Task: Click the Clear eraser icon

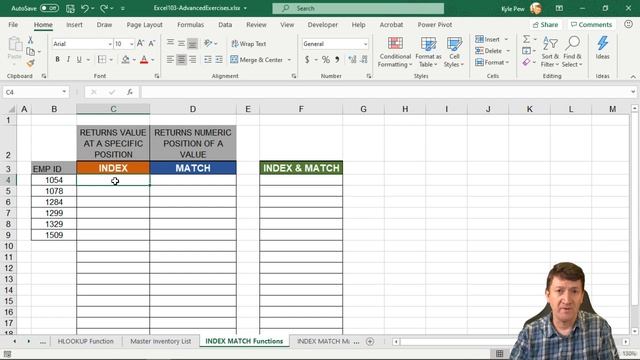Action: 527,62
